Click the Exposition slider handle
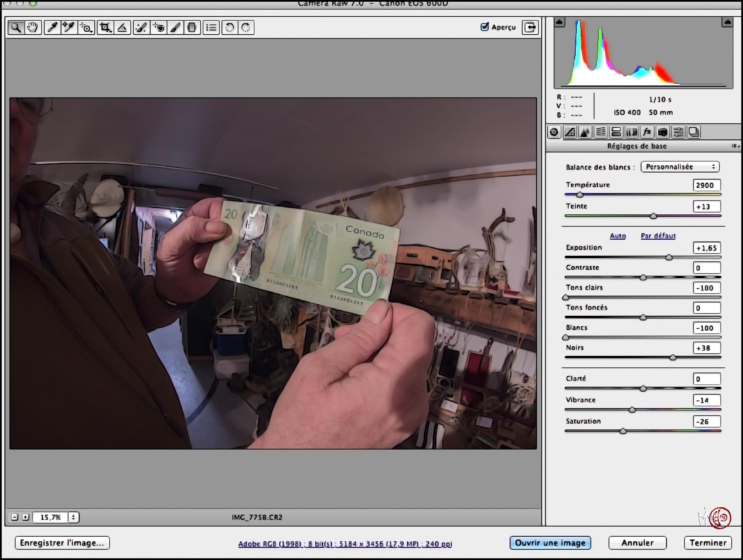This screenshot has height=560, width=743. [x=669, y=257]
